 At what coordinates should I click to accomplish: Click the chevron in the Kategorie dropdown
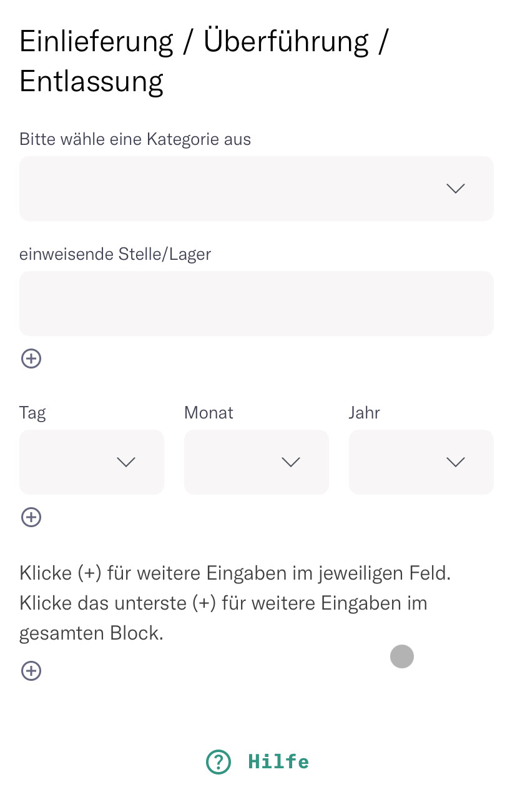click(x=456, y=189)
